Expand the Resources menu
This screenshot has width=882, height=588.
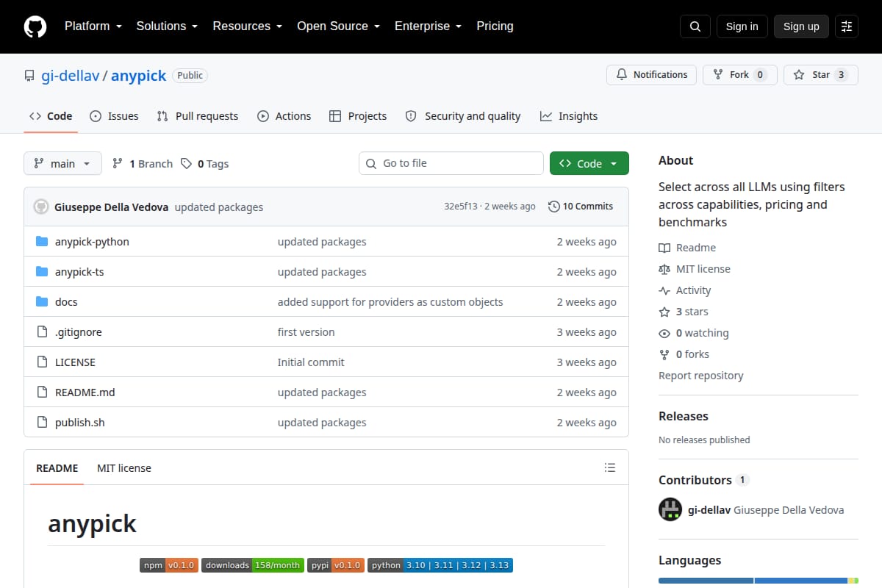(x=248, y=26)
